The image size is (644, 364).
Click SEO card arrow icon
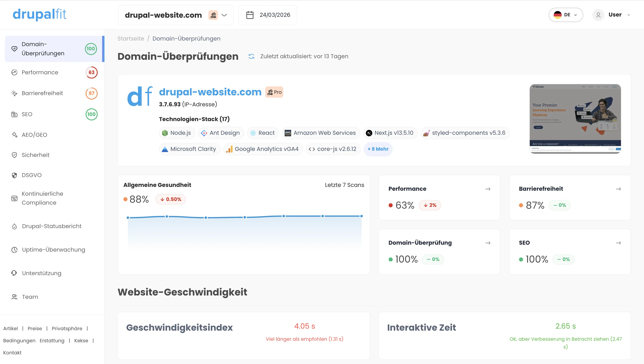[x=618, y=243]
